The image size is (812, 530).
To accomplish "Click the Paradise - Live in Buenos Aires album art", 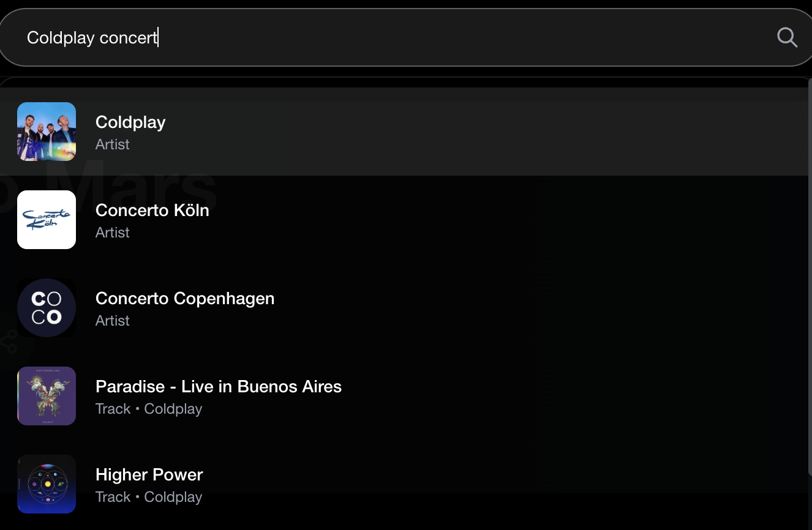I will point(47,396).
